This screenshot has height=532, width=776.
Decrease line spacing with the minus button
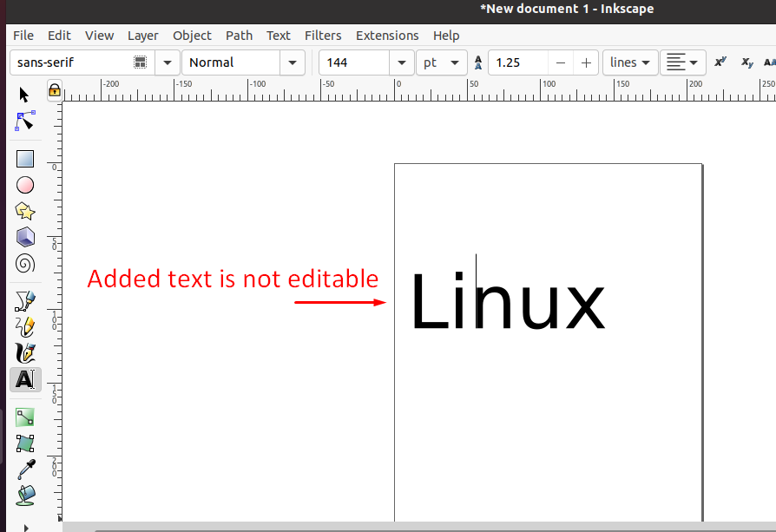[560, 62]
